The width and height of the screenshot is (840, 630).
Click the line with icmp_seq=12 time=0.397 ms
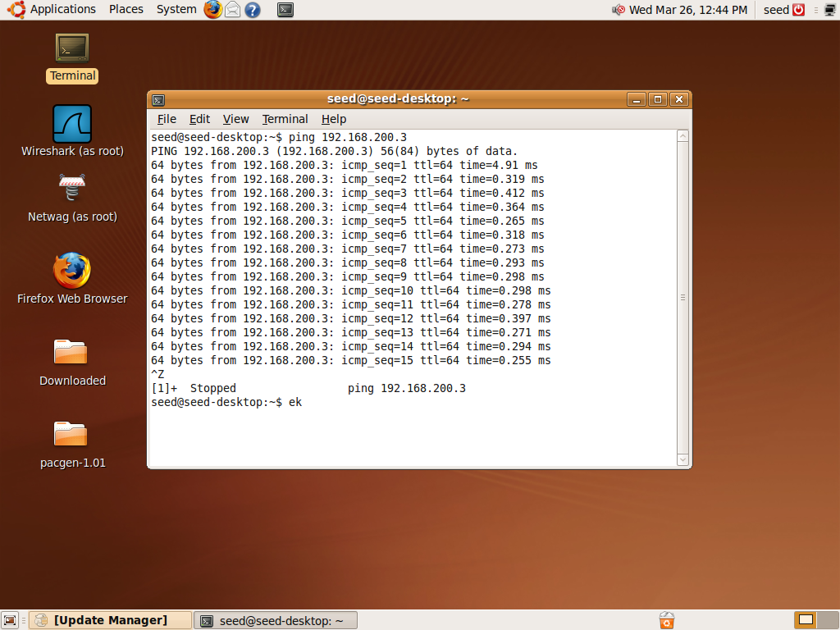pos(350,318)
